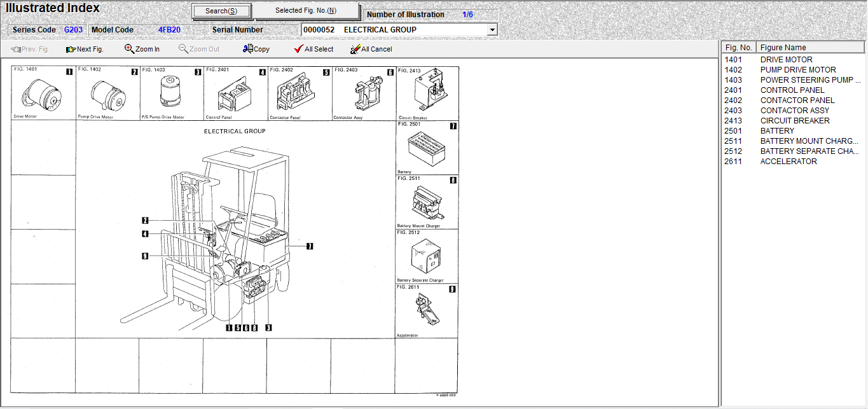The width and height of the screenshot is (868, 409).
Task: Open the illustration group dropdown
Action: tap(492, 29)
